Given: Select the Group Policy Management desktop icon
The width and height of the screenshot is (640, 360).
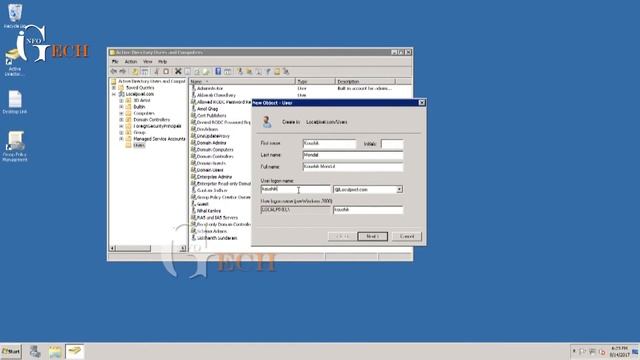Looking at the screenshot, I should [15, 146].
